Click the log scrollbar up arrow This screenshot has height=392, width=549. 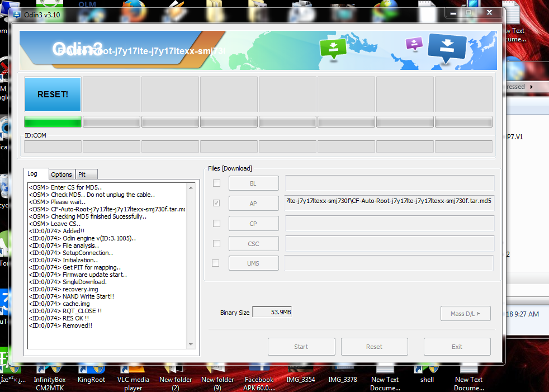point(191,188)
